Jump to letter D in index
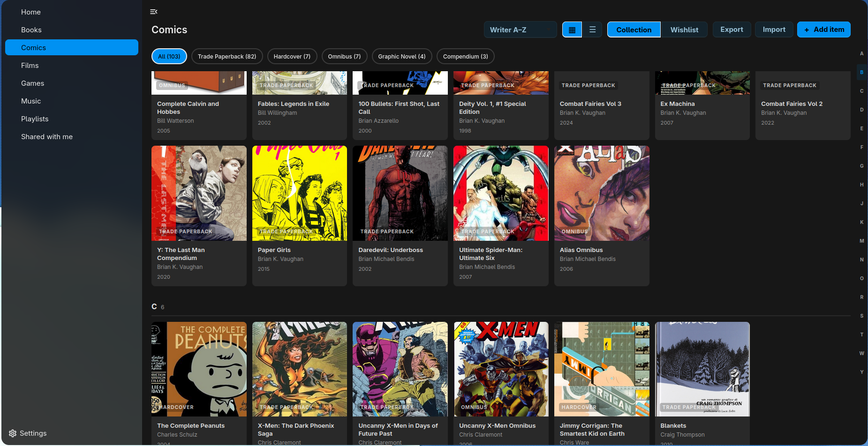The image size is (868, 446). coord(861,110)
